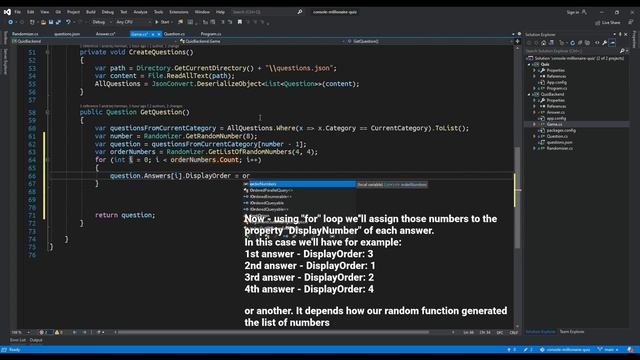Click Solution Explorer's Preview Selected Items icon
Image resolution: width=640 pixels, height=360 pixels.
pyautogui.click(x=612, y=42)
